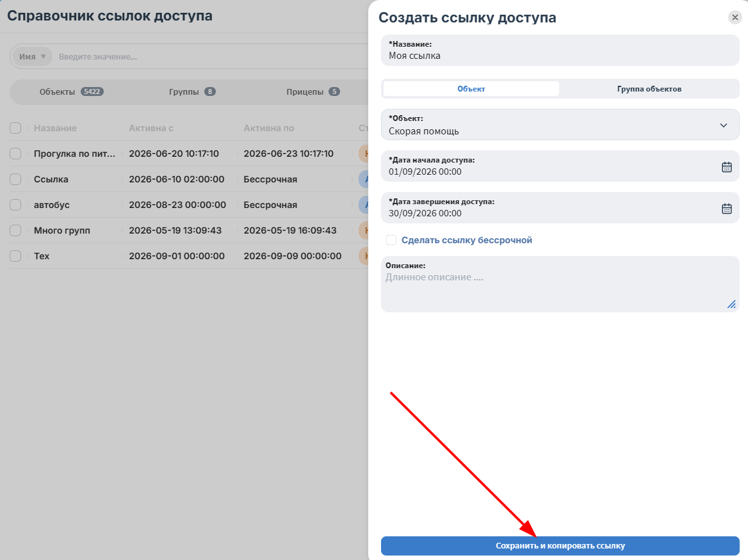This screenshot has height=560, width=748.
Task: Tick the select-all checkbox in table header
Action: pyautogui.click(x=15, y=128)
